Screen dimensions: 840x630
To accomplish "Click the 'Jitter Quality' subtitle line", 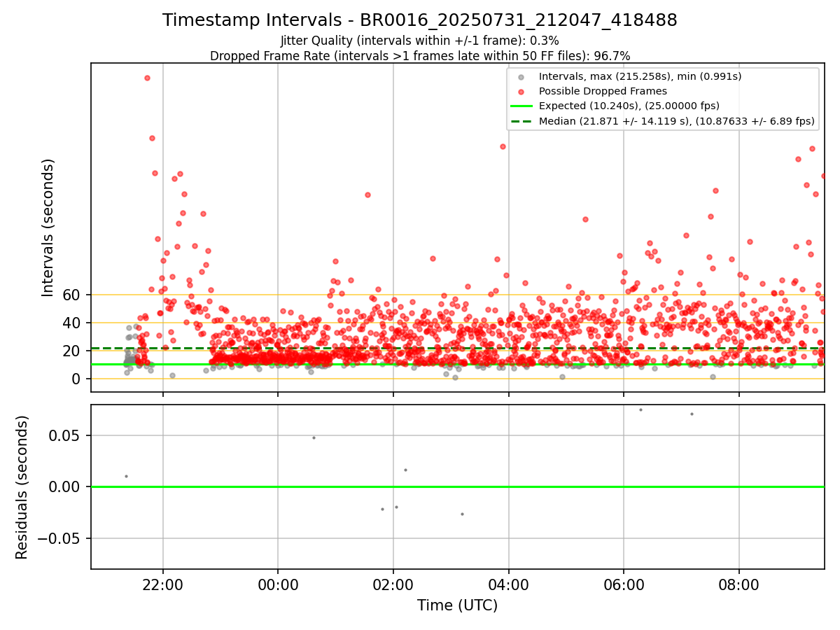I will pos(420,41).
